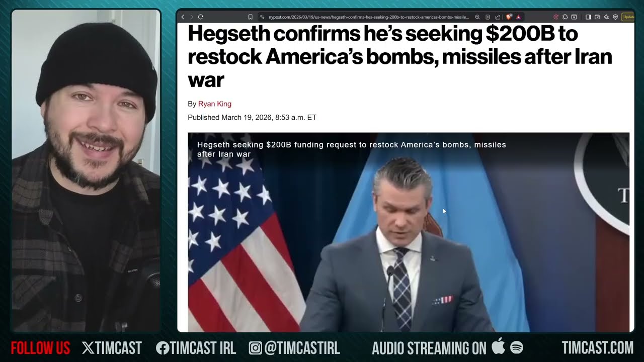The width and height of the screenshot is (644, 362).
Task: Open Leo AI sparkle icon
Action: [606, 17]
